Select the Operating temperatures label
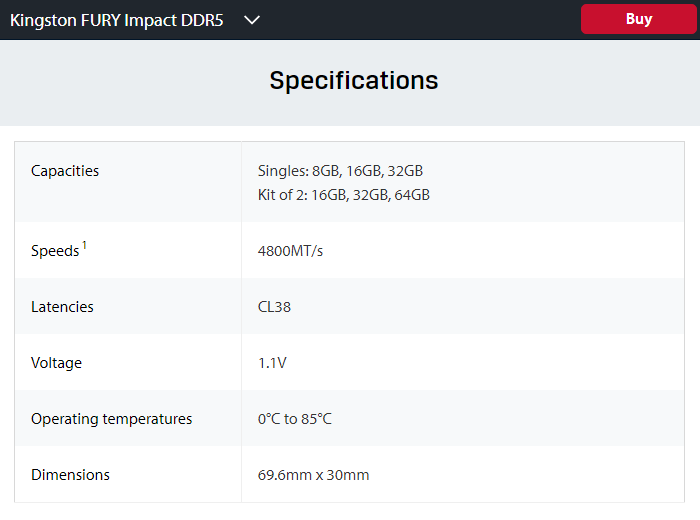700x520 pixels. point(111,419)
